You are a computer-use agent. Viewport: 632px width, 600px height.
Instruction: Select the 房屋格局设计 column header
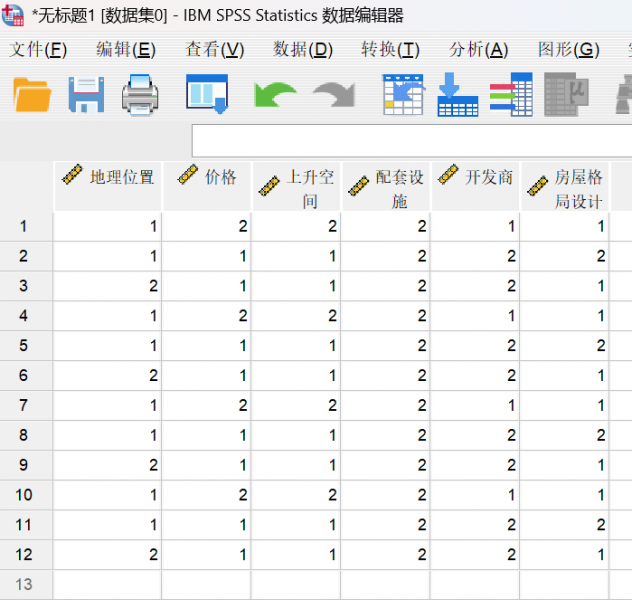tap(565, 186)
